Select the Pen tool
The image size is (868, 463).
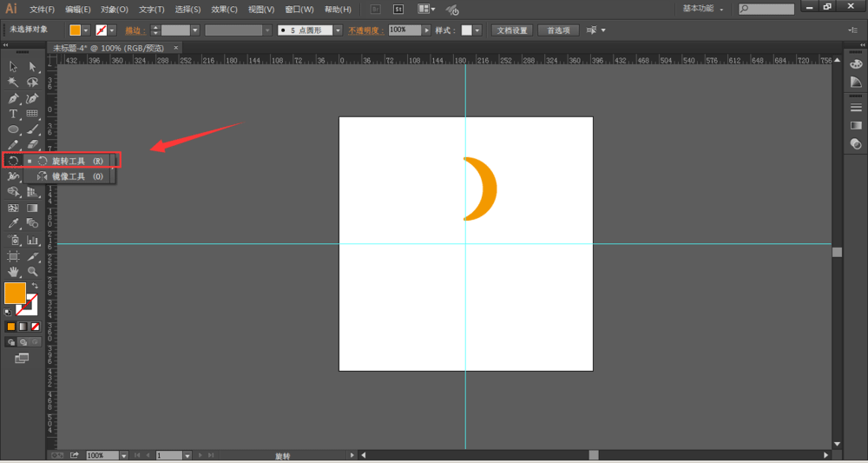(13, 98)
